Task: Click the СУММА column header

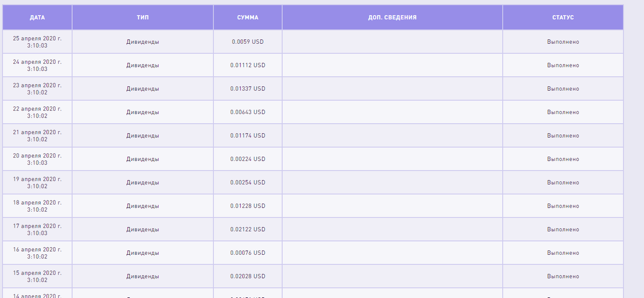Action: click(x=248, y=18)
